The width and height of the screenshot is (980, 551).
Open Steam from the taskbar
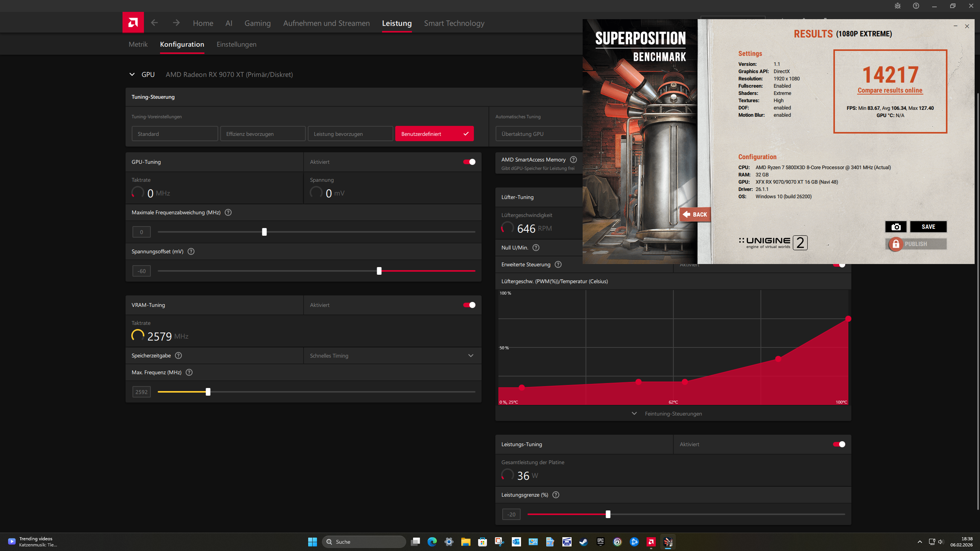pos(583,542)
